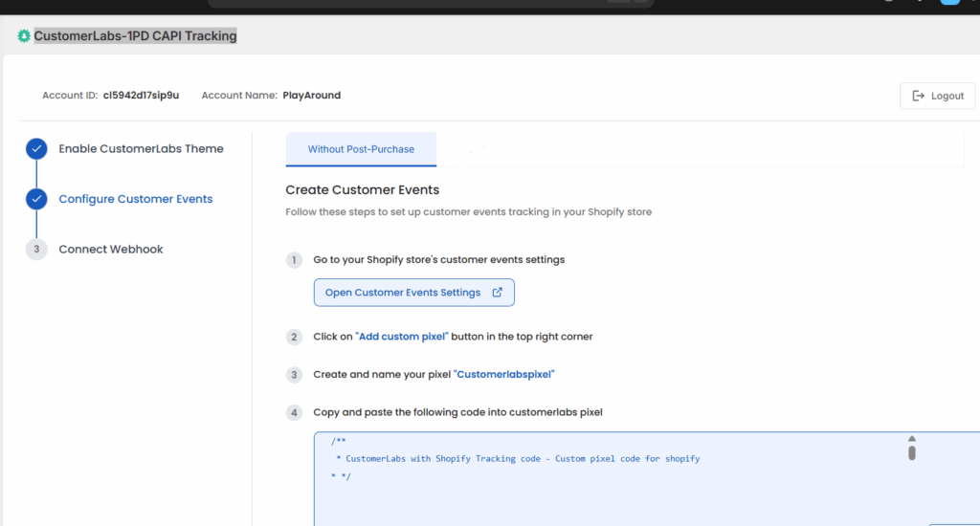Click the code box scrollbar thumb
Viewport: 980px width, 526px height.
coord(912,453)
